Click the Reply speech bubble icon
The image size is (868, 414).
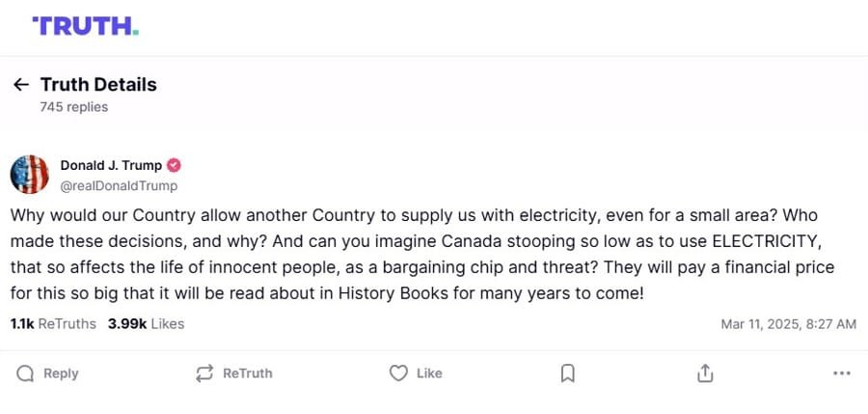[x=26, y=373]
